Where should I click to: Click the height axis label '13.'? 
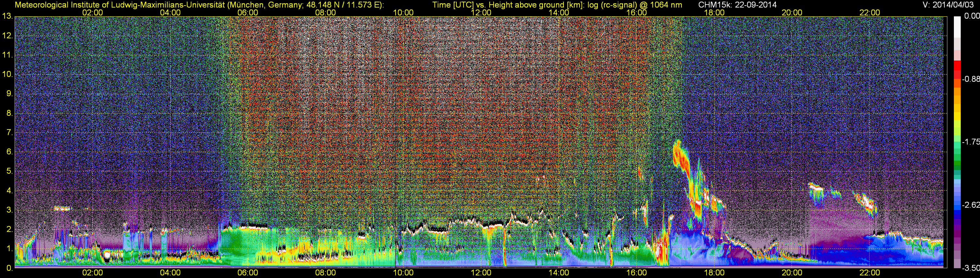7,16
